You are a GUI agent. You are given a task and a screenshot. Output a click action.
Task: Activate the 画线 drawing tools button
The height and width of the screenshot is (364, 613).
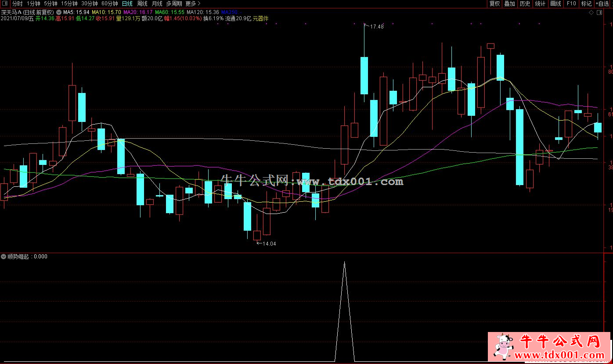pos(555,4)
